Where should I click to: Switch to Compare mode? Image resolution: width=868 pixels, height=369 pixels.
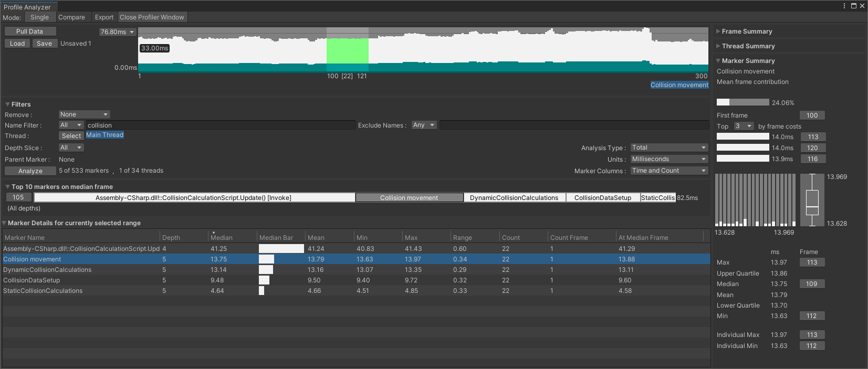pos(71,17)
